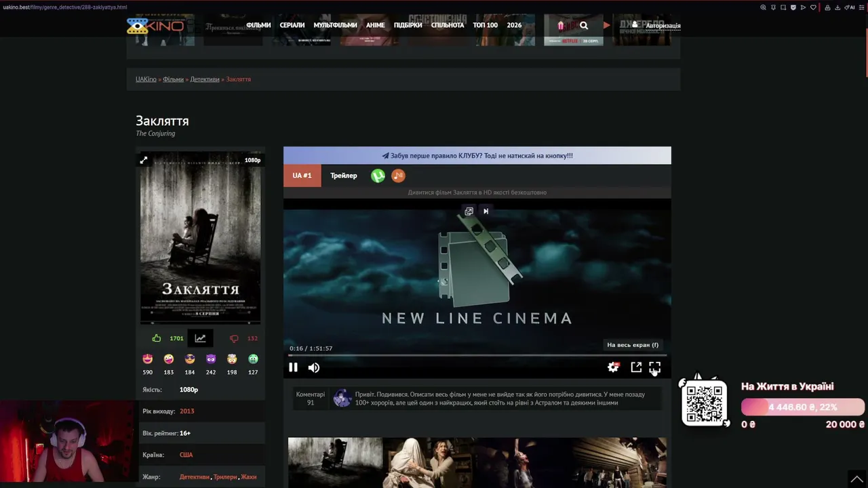Open the ПІДБІРКИ menu
The height and width of the screenshot is (488, 868).
408,26
